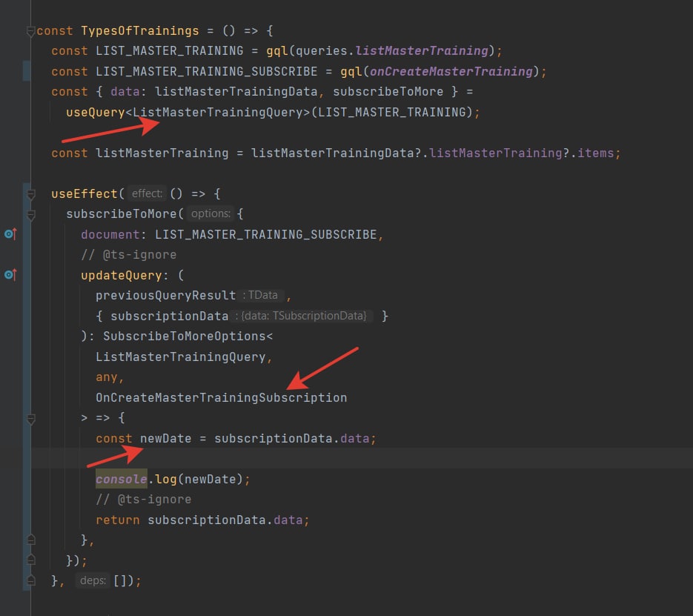
Task: Click previousQueryResult parameter
Action: pos(166,296)
